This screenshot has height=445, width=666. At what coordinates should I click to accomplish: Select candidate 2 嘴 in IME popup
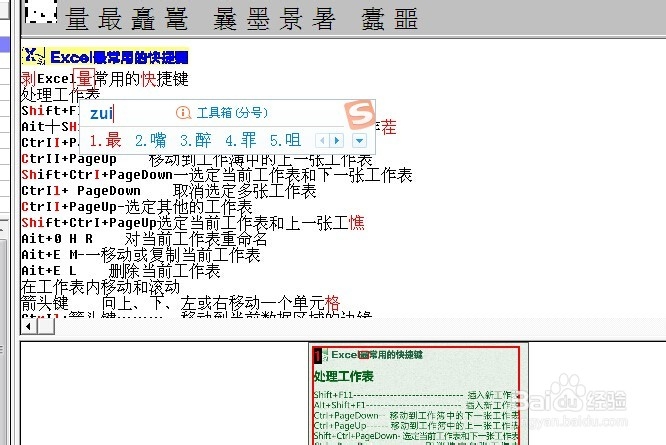coord(151,140)
